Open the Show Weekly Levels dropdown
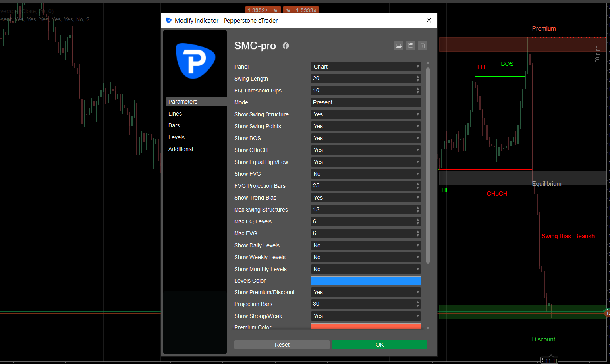The width and height of the screenshot is (610, 364). [x=366, y=257]
